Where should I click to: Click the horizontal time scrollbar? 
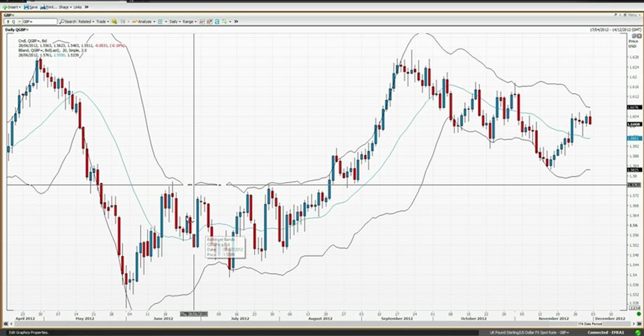coord(322,324)
